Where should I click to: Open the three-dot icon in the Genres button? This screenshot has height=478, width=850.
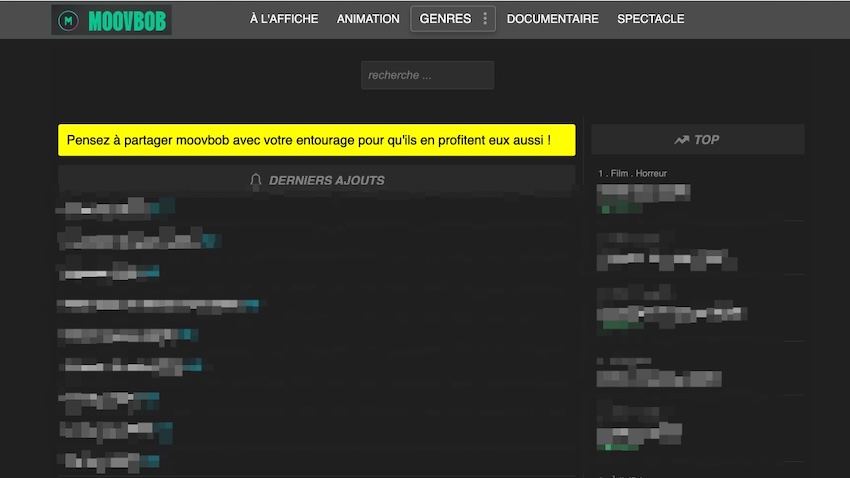[x=485, y=19]
